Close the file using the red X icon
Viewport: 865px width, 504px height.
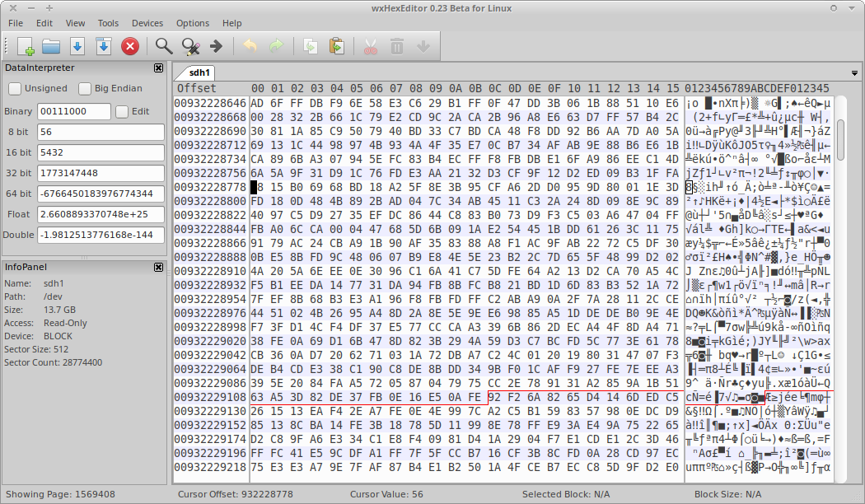click(x=130, y=46)
